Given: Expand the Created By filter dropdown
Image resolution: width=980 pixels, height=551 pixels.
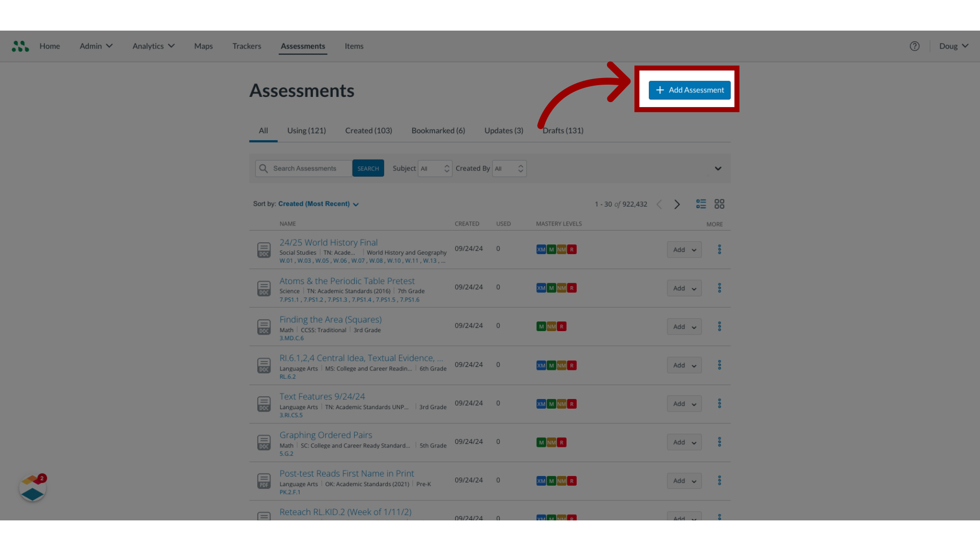Looking at the screenshot, I should pyautogui.click(x=507, y=168).
